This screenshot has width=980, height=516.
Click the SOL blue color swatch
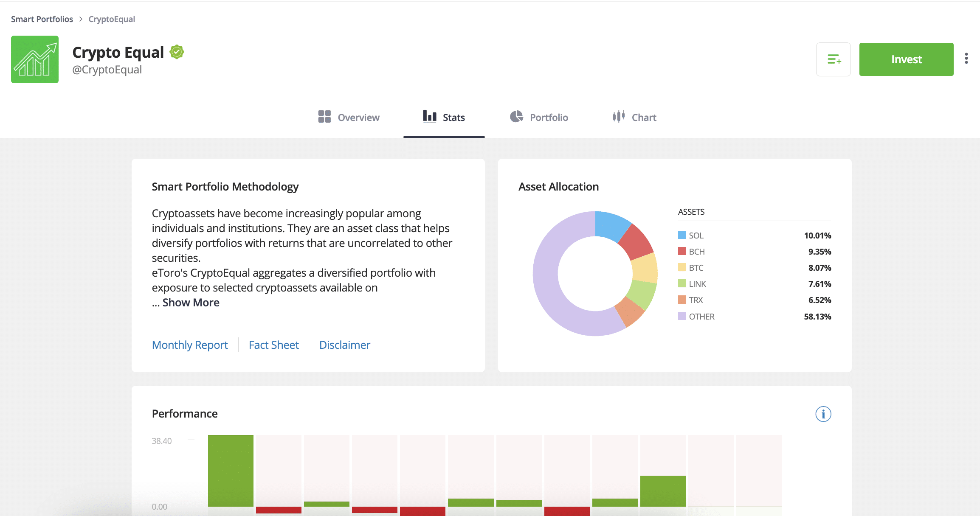tap(682, 235)
